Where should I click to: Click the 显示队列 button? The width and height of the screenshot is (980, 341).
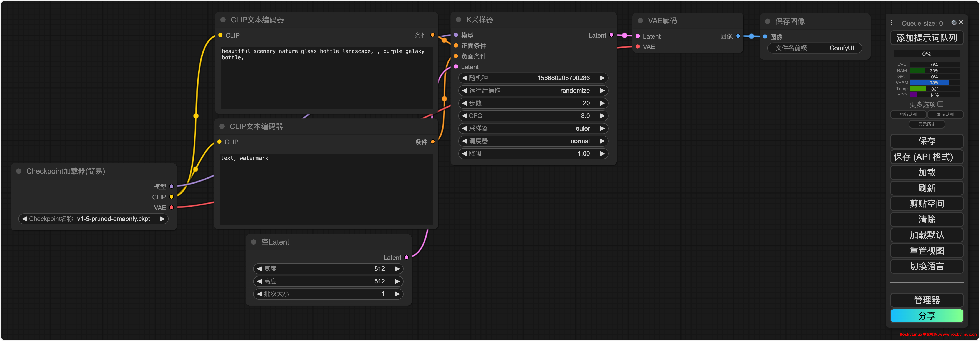click(x=945, y=114)
